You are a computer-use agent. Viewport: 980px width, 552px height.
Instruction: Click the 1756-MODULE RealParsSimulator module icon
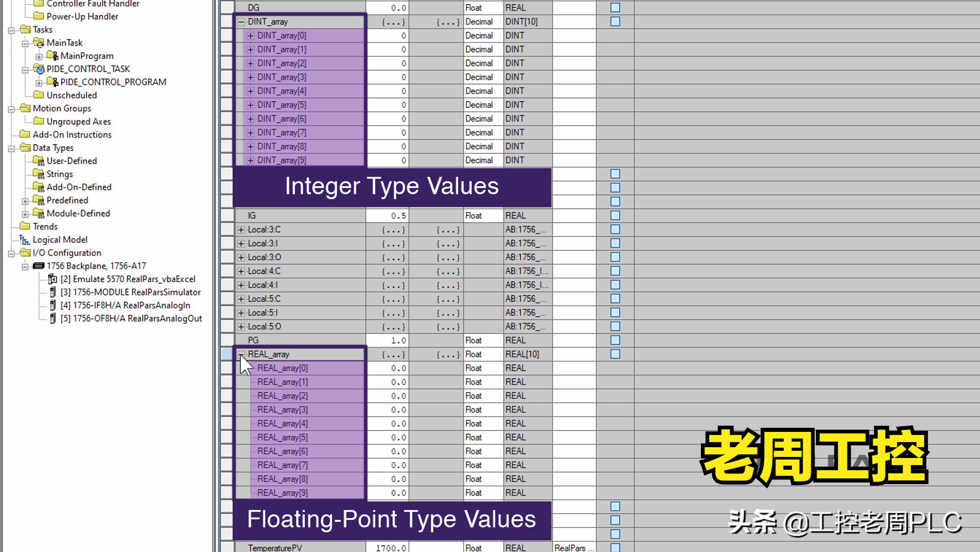pos(53,292)
